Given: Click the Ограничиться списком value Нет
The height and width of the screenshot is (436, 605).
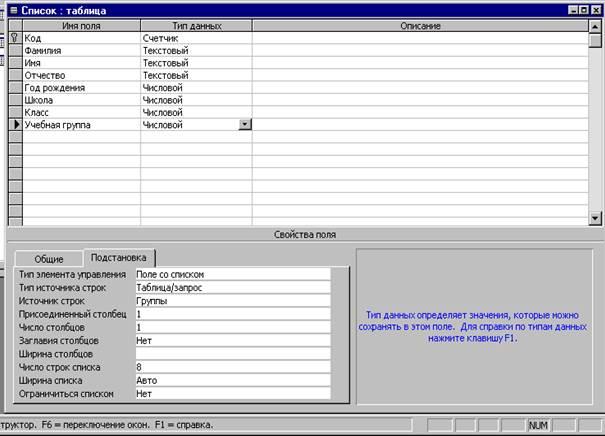Looking at the screenshot, I should 231,393.
